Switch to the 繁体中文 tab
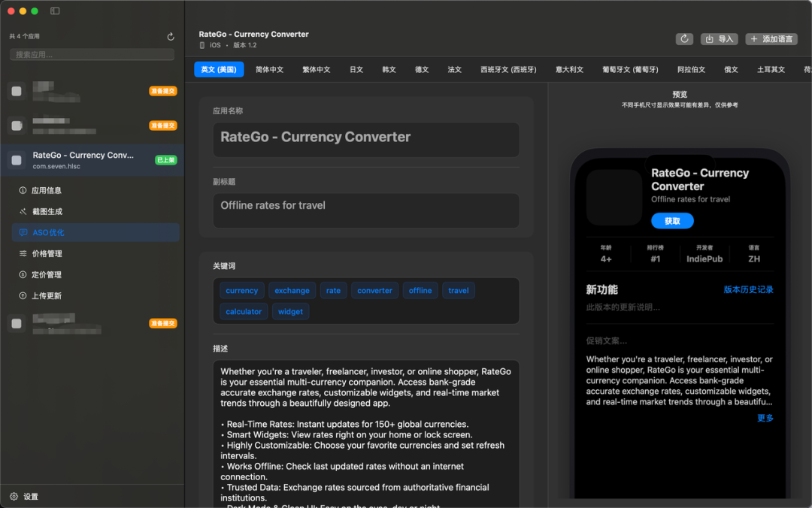 [x=317, y=69]
